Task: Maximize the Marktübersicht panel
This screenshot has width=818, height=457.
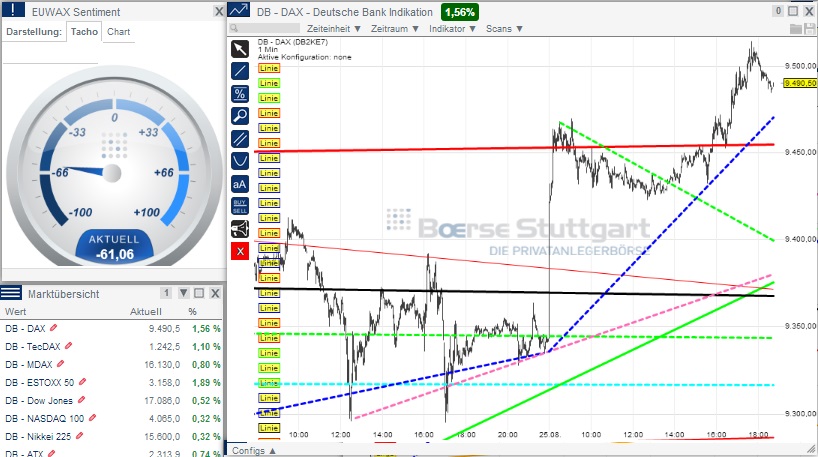Action: tap(199, 293)
